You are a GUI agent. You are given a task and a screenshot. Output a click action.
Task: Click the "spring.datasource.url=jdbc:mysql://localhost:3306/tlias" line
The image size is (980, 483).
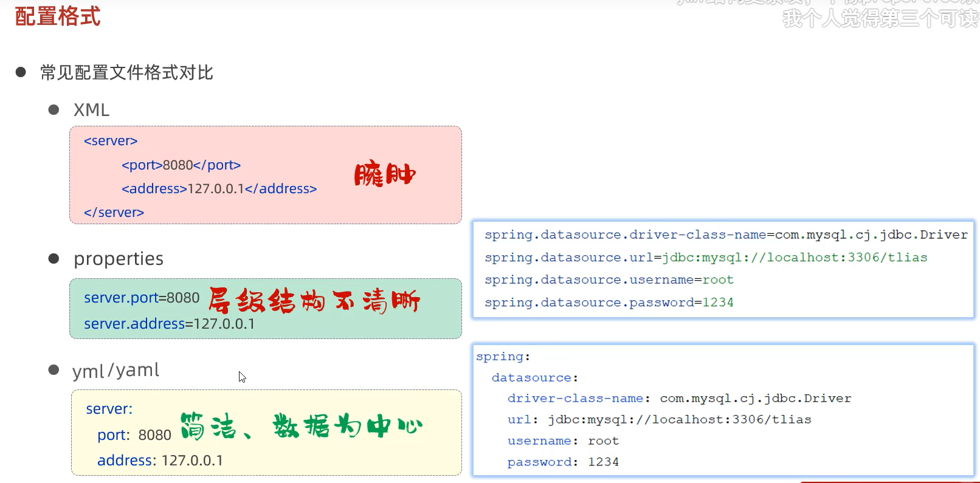pyautogui.click(x=706, y=258)
